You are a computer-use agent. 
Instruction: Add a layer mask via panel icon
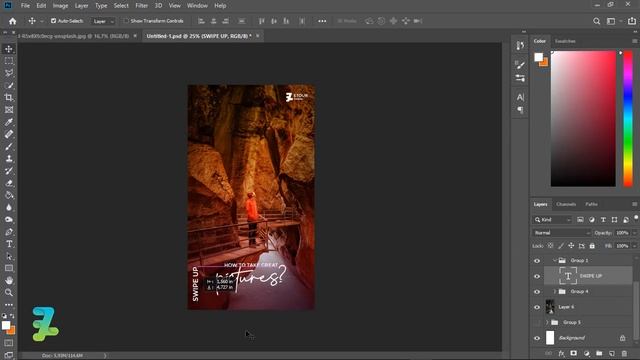click(573, 353)
